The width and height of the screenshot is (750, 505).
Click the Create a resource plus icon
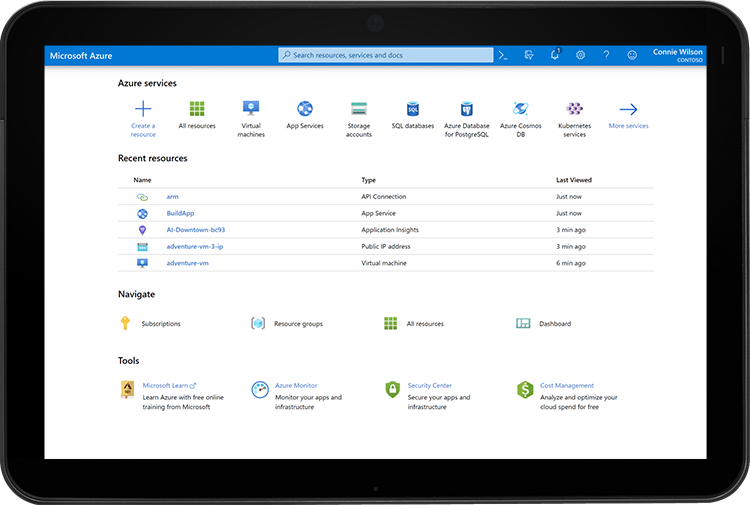pyautogui.click(x=143, y=109)
